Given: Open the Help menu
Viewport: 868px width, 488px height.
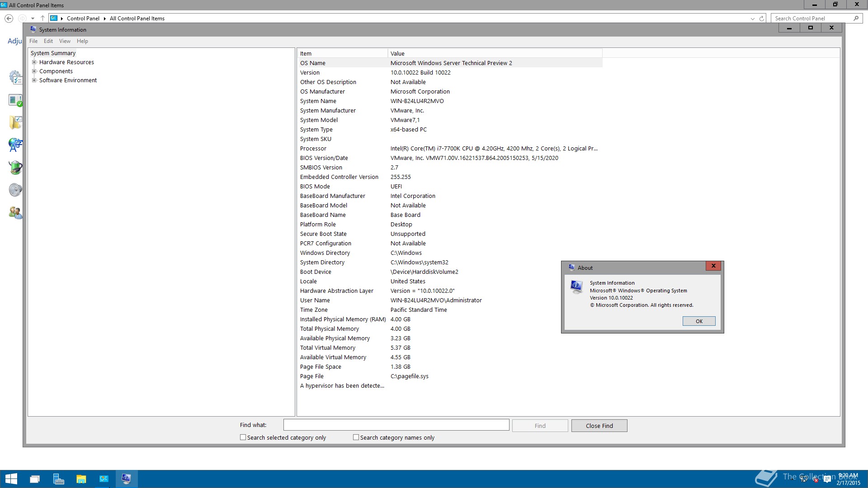Looking at the screenshot, I should [x=82, y=41].
